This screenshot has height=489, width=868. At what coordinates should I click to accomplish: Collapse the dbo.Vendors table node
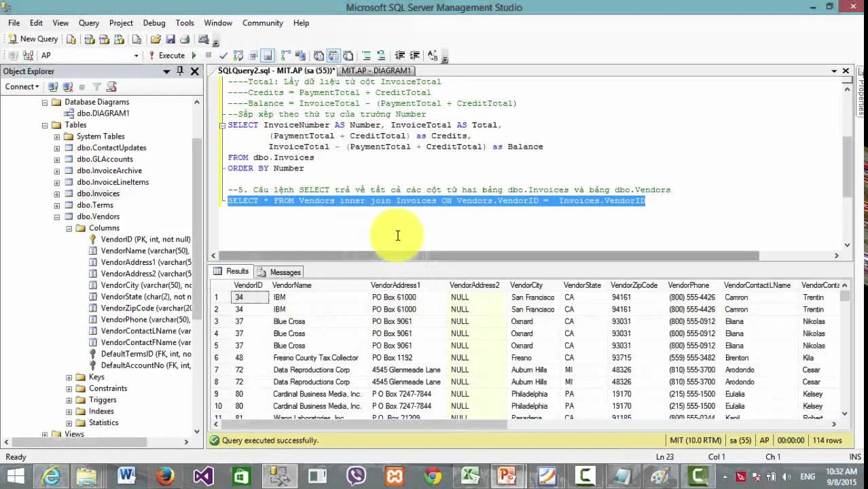click(57, 217)
